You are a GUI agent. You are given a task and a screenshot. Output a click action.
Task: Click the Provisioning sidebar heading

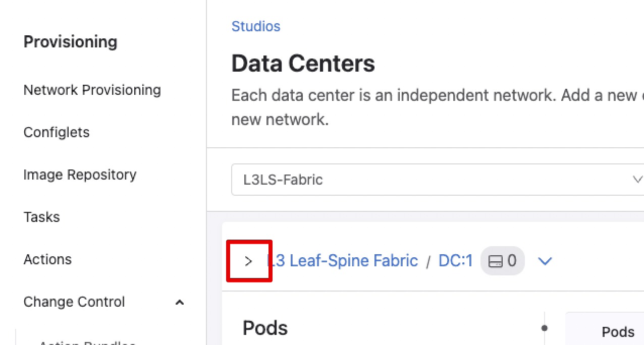pyautogui.click(x=71, y=42)
